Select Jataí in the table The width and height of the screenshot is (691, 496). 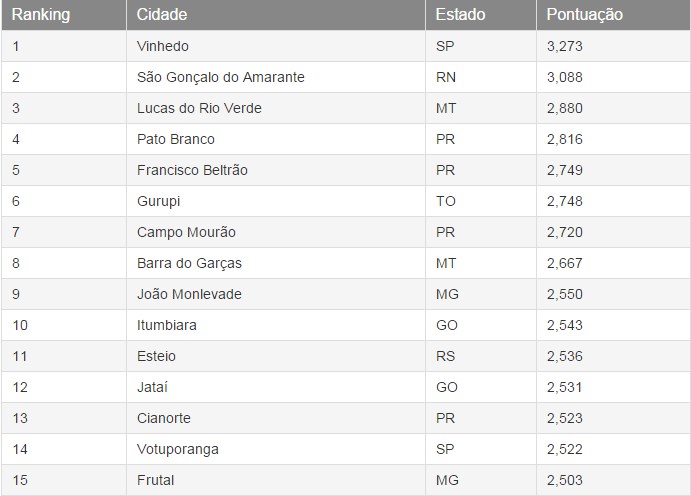point(276,387)
